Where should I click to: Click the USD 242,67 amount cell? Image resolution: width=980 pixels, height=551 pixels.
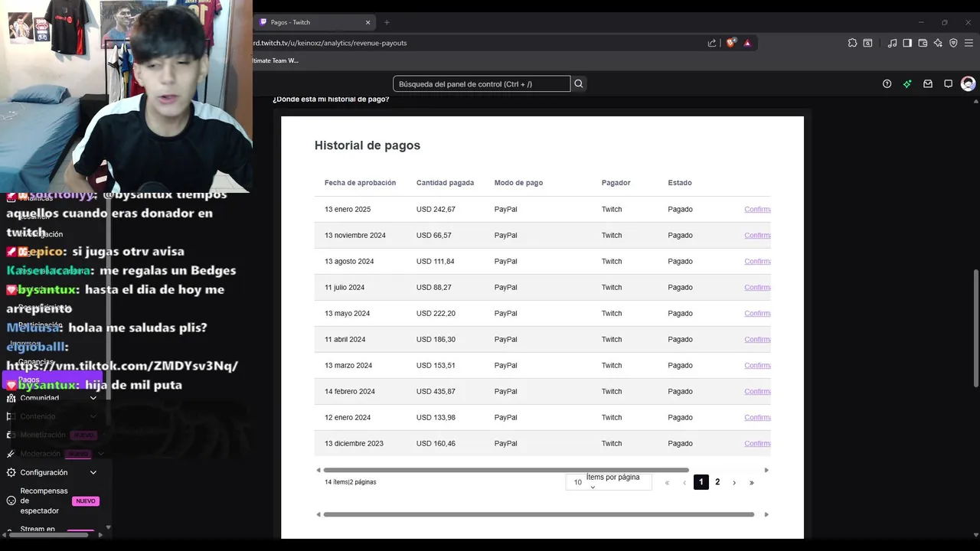pos(436,209)
